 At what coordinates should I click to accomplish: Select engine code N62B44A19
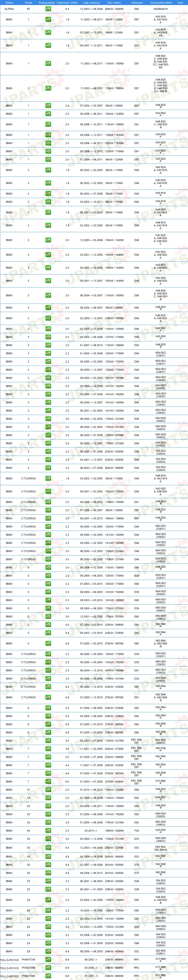pyautogui.click(x=161, y=9)
